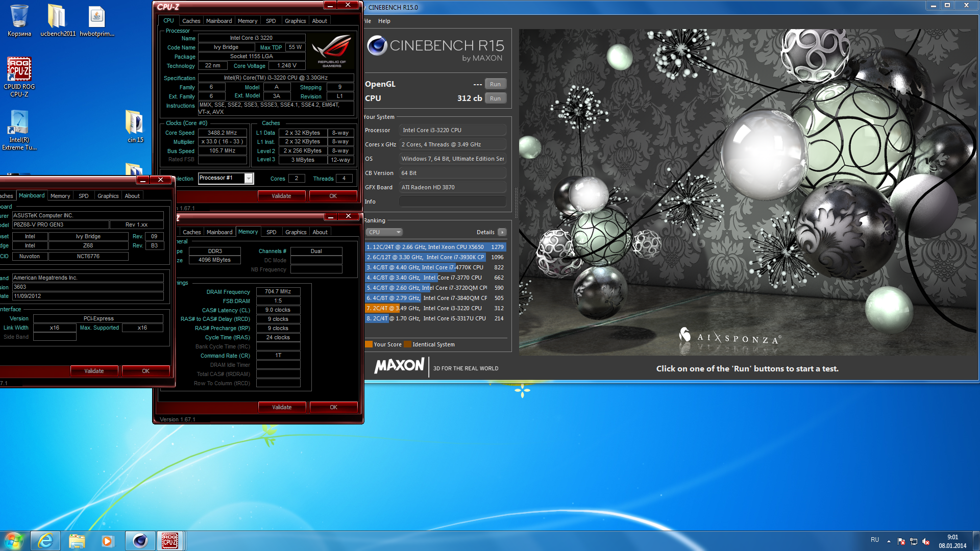Click the Info input field in Cinebench
Image resolution: width=980 pixels, height=551 pixels.
[452, 202]
